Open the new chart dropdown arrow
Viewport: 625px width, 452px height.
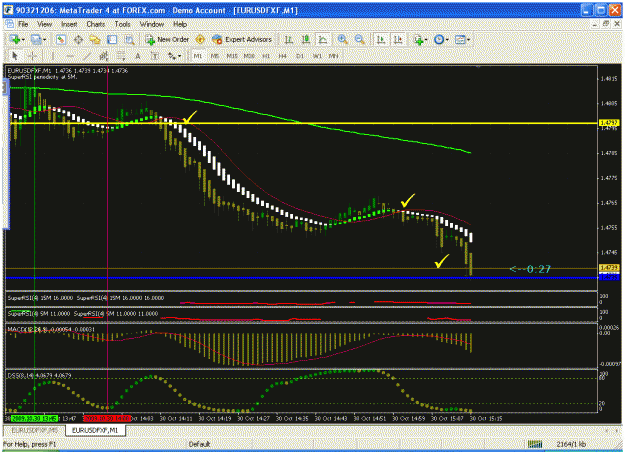tap(23, 40)
